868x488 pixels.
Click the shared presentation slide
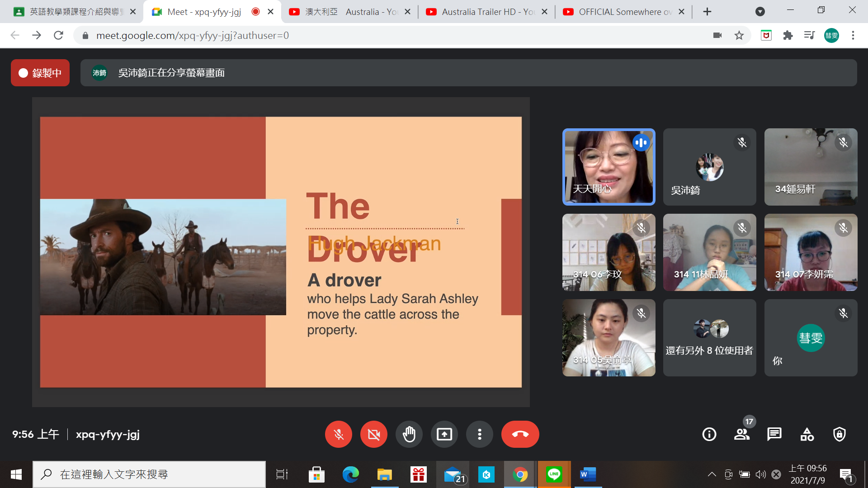[281, 252]
